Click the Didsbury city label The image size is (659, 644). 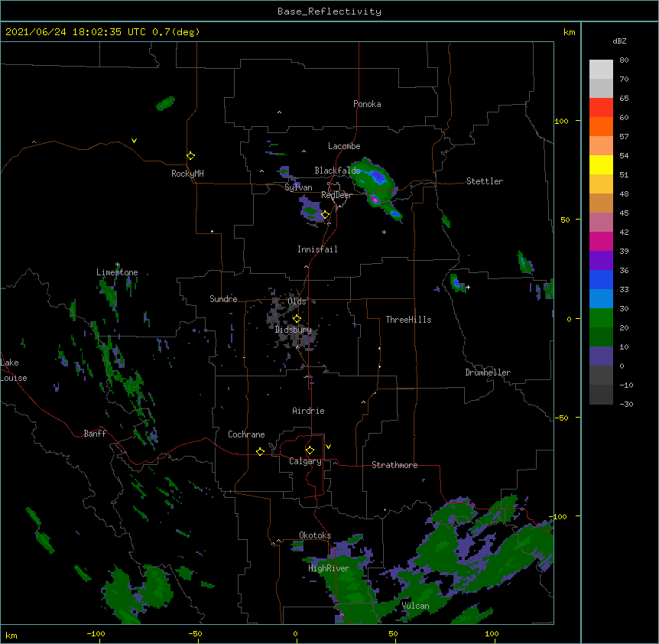pos(294,330)
